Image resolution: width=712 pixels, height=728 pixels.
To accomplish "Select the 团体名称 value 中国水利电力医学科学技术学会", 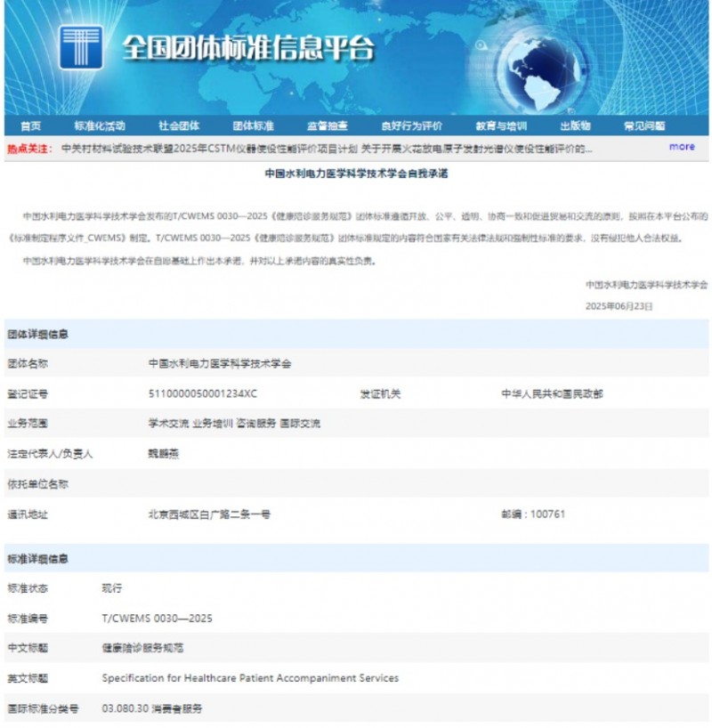I will [x=220, y=363].
